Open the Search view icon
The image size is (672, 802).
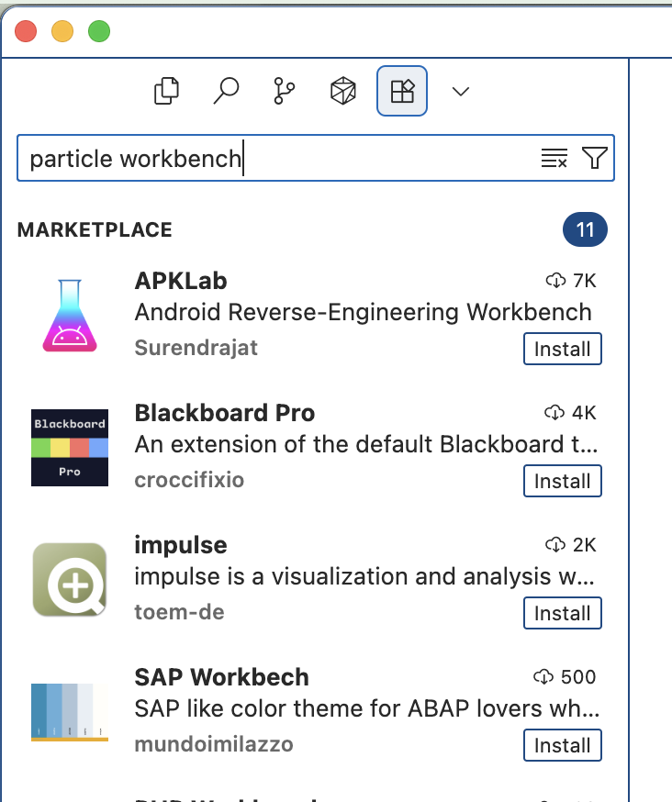click(x=225, y=91)
